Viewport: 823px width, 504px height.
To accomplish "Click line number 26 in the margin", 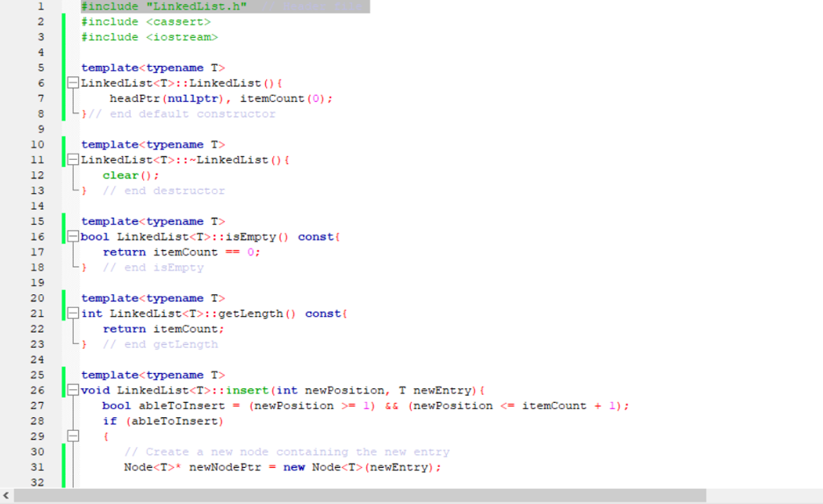I will click(37, 390).
